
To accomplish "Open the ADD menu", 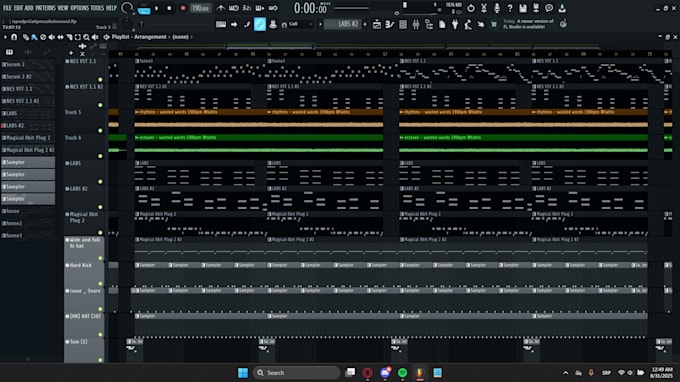I will point(29,8).
